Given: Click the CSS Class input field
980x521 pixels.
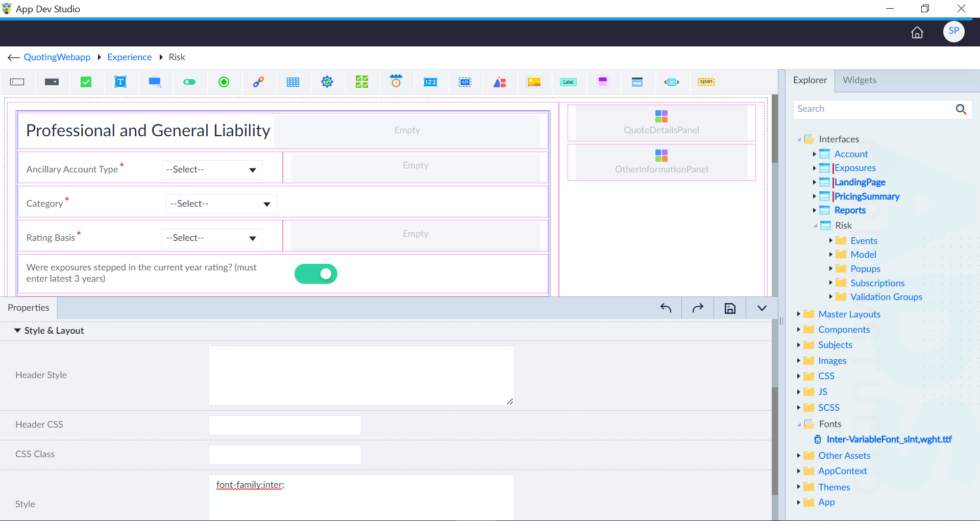Looking at the screenshot, I should pos(285,455).
